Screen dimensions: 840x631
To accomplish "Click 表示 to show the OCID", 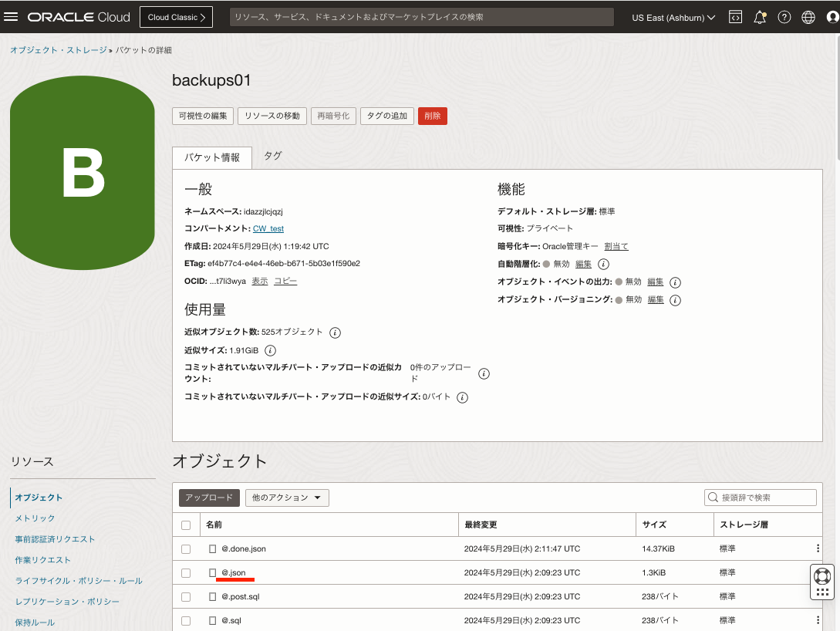I will point(260,282).
